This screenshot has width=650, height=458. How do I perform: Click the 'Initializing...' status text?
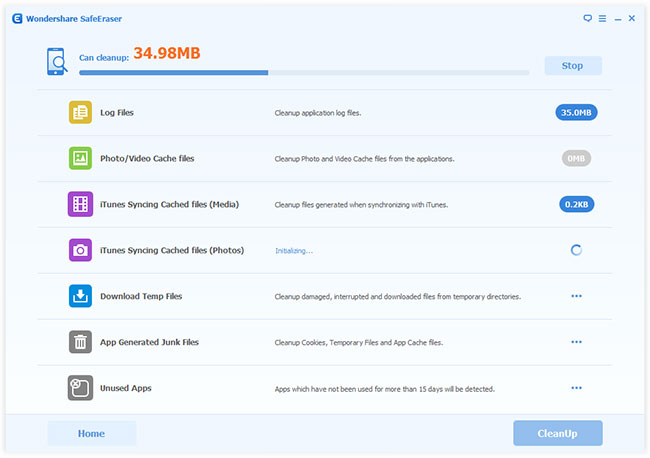point(294,251)
